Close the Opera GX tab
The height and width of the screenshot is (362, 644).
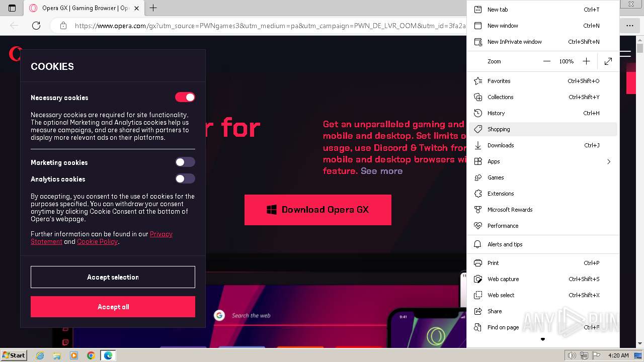click(x=136, y=8)
